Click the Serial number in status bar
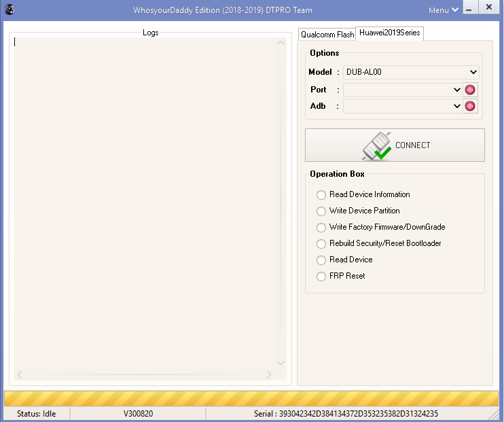504x422 pixels. coord(346,414)
